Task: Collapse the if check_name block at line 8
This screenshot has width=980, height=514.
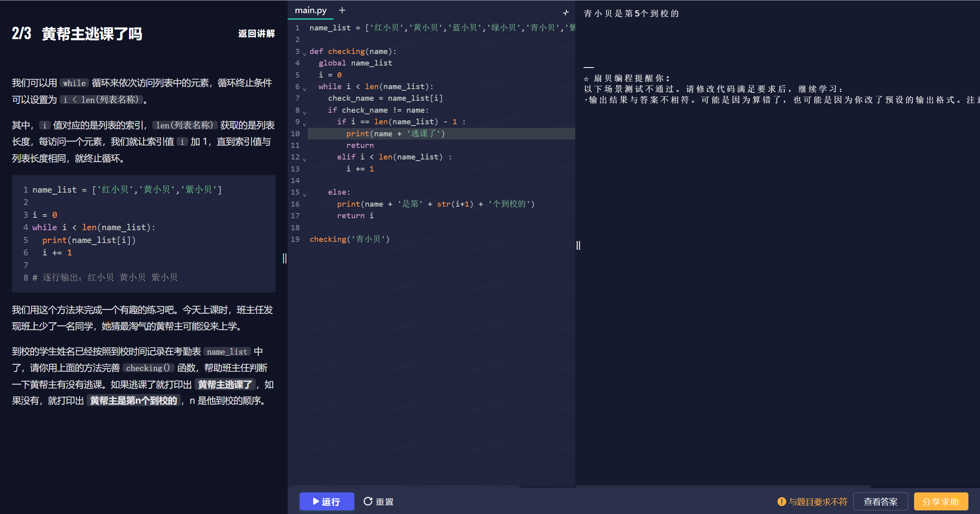Action: [x=304, y=112]
